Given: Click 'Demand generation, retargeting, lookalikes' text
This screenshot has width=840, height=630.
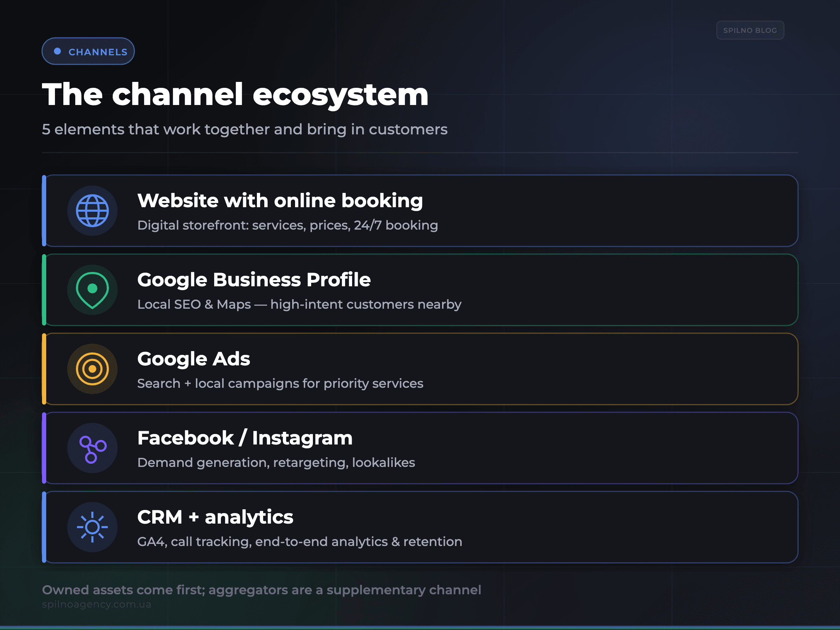Looking at the screenshot, I should [276, 463].
